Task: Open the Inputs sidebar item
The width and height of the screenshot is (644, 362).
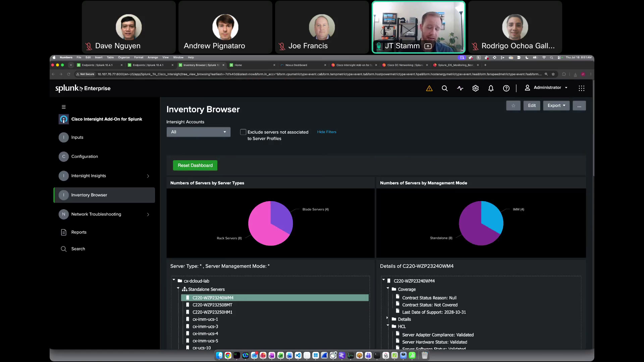Action: 104,137
